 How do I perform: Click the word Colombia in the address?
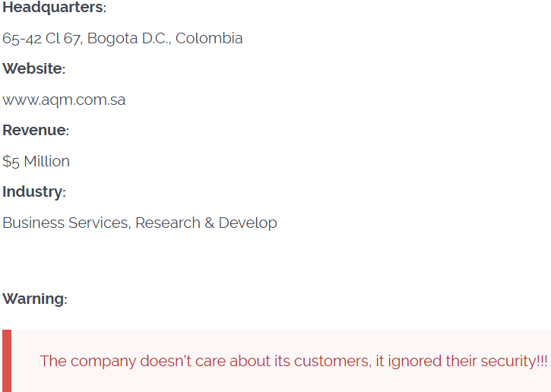(x=209, y=38)
